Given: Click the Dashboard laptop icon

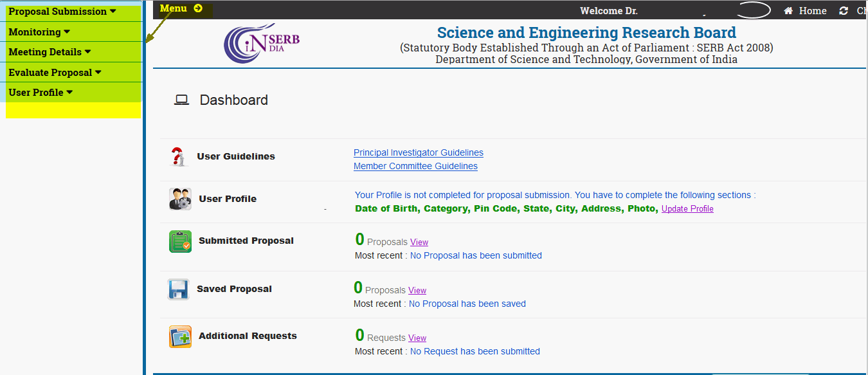Looking at the screenshot, I should [x=182, y=100].
